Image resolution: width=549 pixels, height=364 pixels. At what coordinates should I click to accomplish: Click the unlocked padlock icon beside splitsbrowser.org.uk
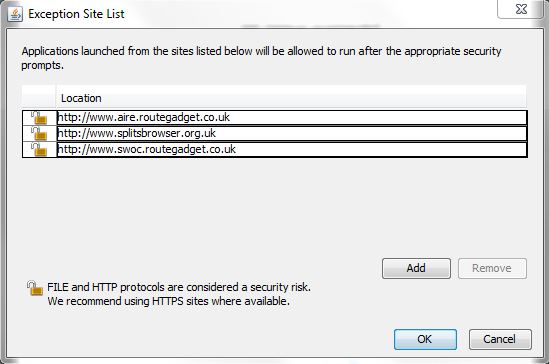[x=39, y=134]
